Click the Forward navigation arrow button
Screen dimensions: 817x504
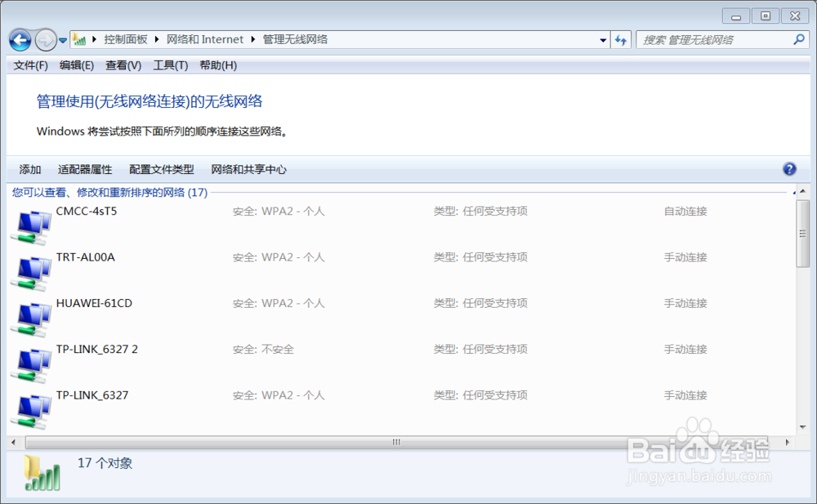pos(46,39)
